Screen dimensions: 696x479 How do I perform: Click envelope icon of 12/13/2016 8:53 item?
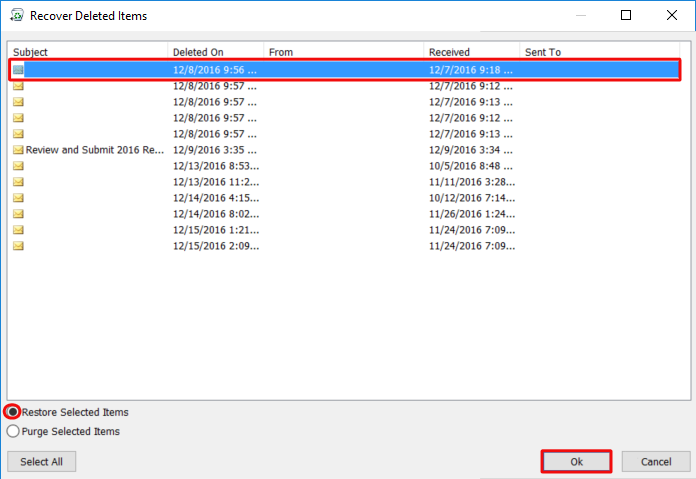coord(18,166)
